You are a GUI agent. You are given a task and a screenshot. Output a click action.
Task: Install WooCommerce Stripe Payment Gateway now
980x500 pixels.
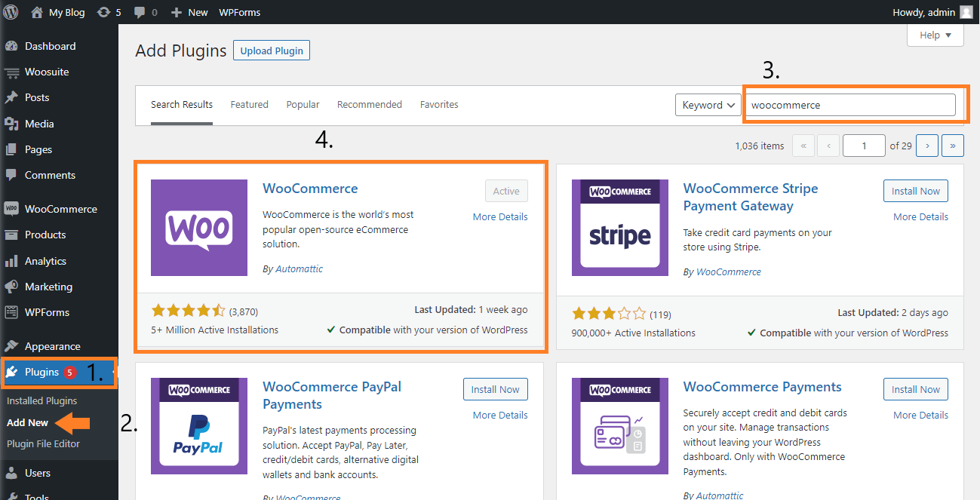(x=916, y=191)
